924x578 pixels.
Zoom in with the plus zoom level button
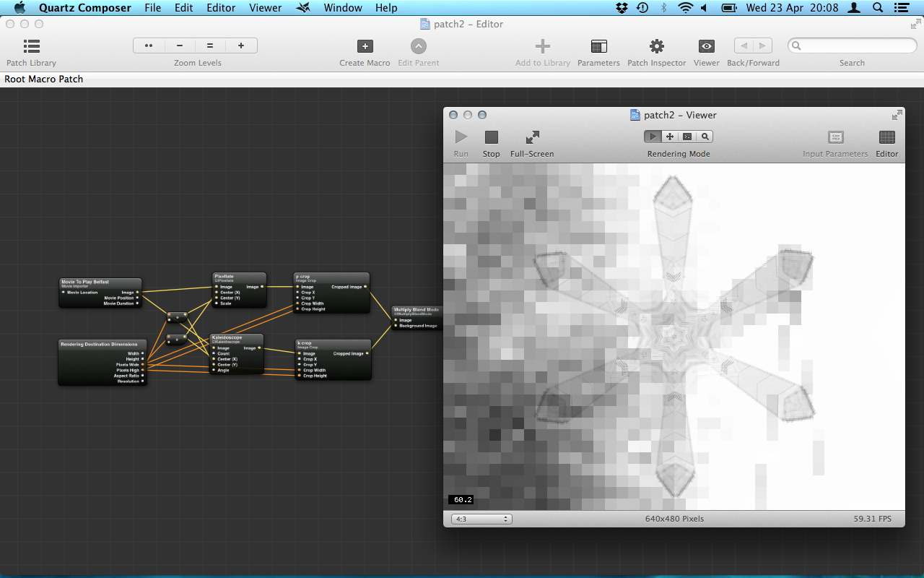(x=241, y=46)
